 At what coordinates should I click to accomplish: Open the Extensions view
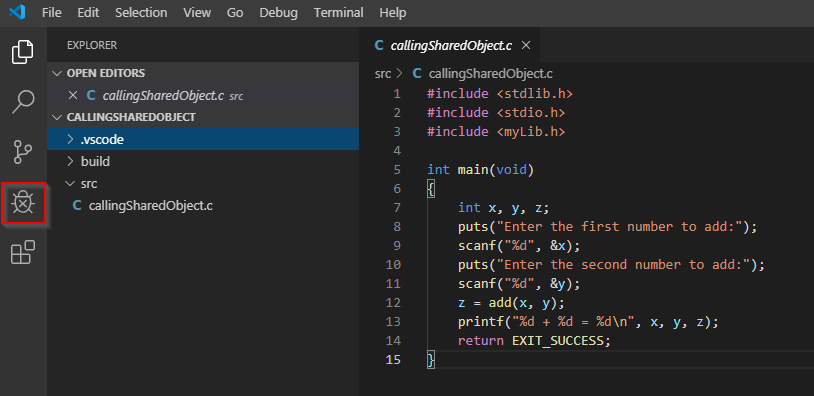click(23, 252)
